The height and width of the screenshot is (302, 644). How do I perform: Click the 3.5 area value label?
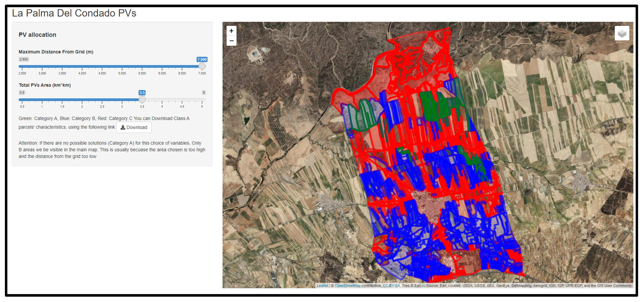coord(142,93)
